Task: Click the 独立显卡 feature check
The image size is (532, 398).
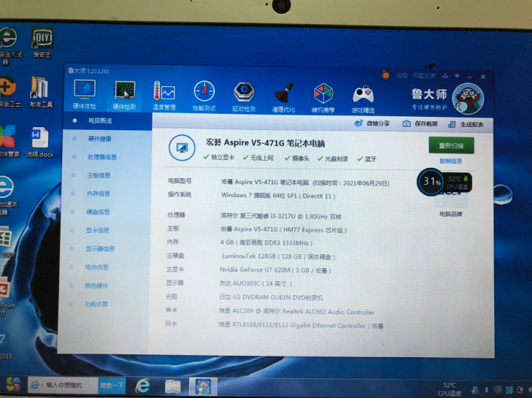Action: point(218,157)
